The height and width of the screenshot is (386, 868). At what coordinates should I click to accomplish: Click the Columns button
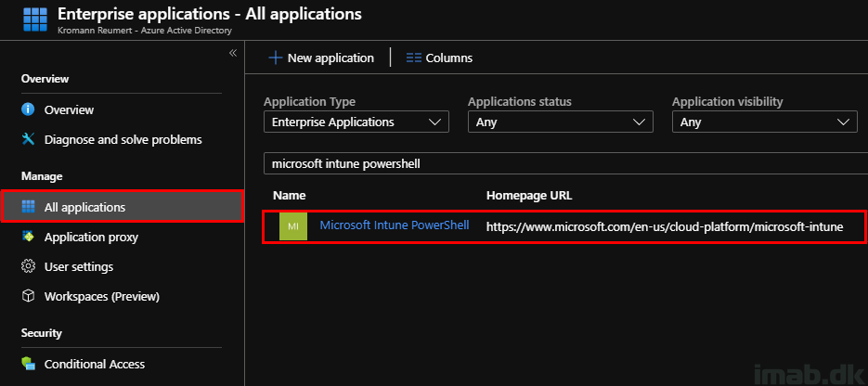click(x=439, y=58)
